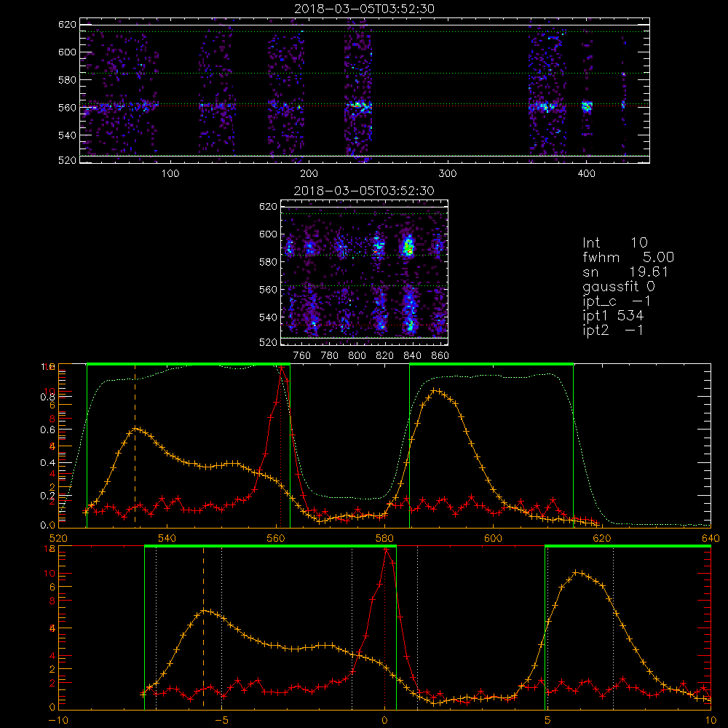
Task: Click the '0.0' y-axis label of the profile plot
Action: [x=48, y=526]
